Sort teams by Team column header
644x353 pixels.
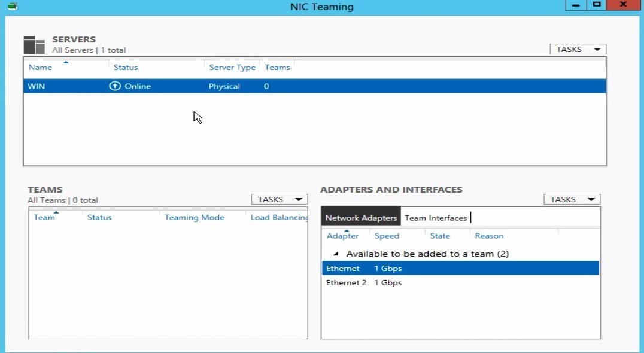[44, 218]
